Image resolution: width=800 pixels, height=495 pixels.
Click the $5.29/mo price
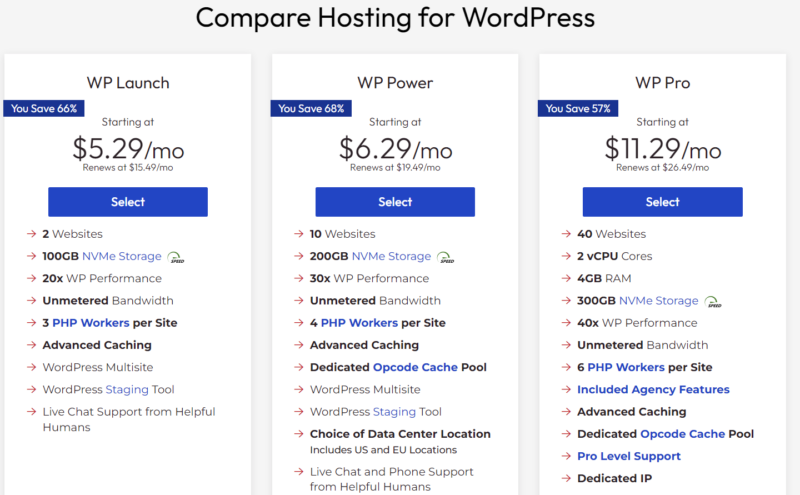128,148
